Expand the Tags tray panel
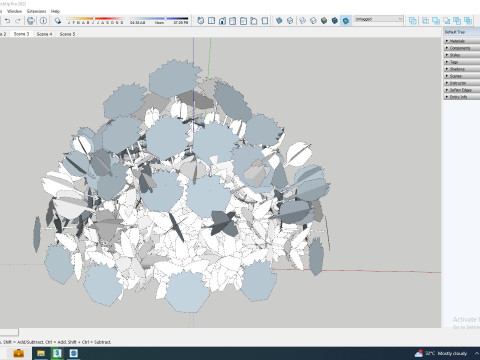 coord(462,62)
